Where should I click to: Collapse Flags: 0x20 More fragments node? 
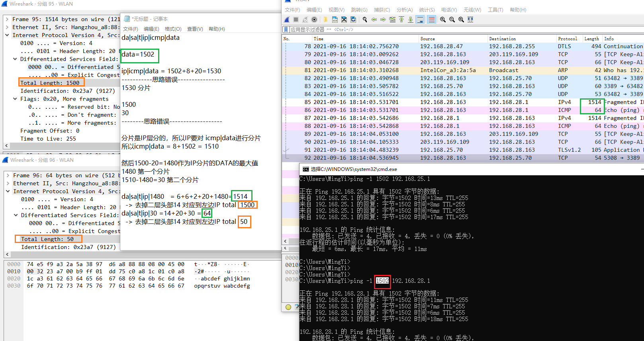pyautogui.click(x=15, y=99)
